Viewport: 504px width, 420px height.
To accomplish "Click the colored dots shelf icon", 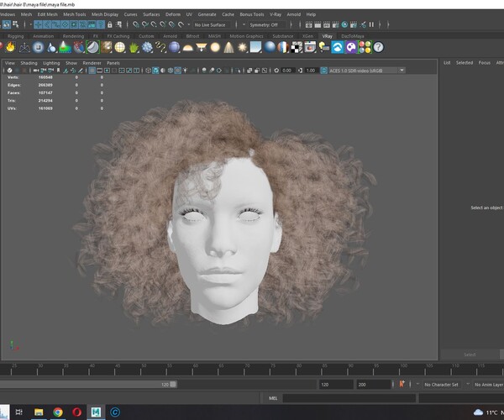I will pos(365,48).
